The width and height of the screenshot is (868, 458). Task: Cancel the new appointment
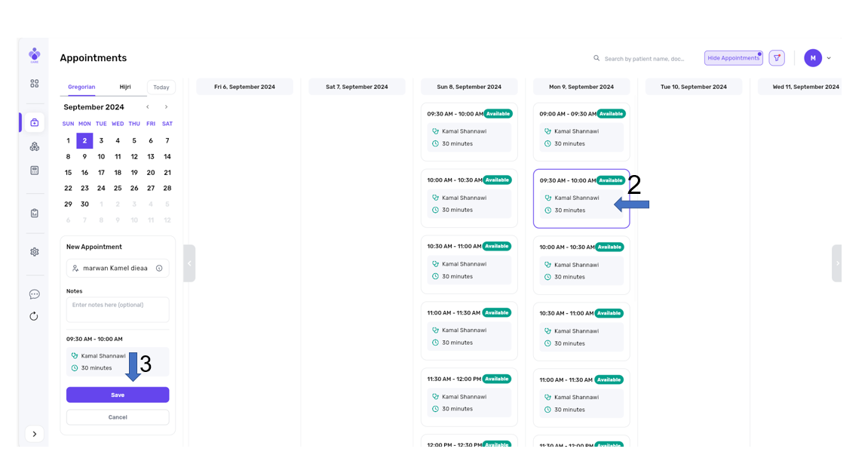[118, 417]
